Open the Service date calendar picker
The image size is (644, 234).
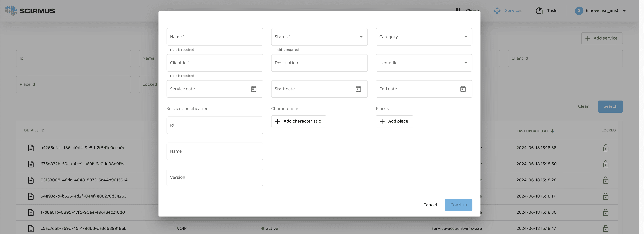tap(254, 89)
